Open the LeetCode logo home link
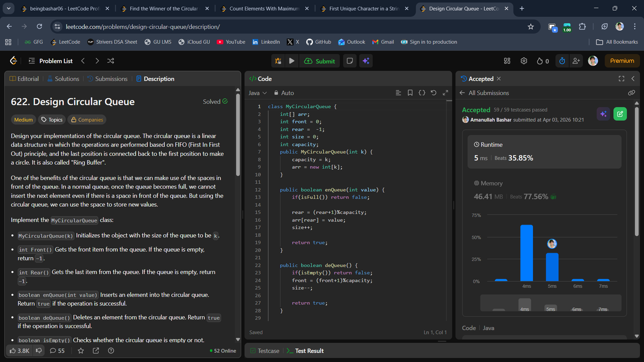644x362 pixels. click(14, 61)
